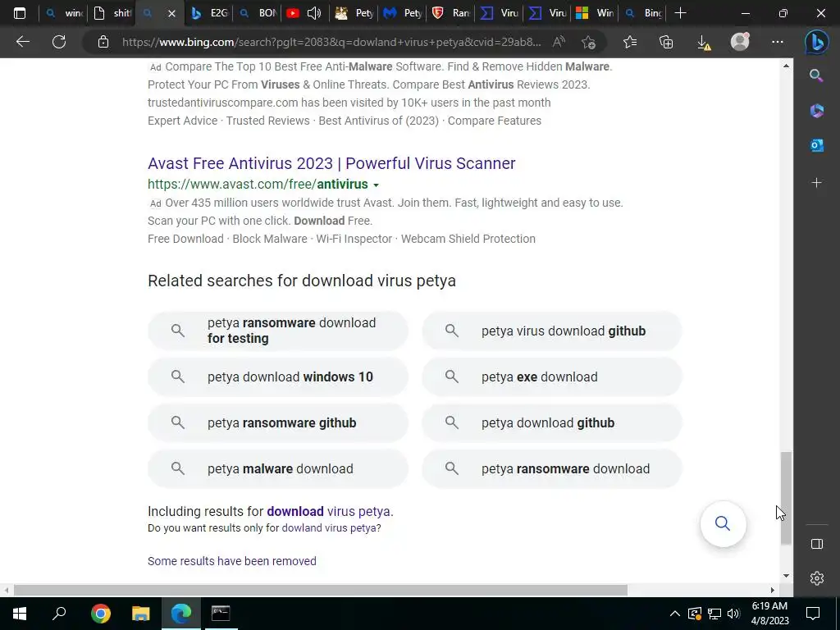
Task: Search petya exe download
Action: pos(552,377)
